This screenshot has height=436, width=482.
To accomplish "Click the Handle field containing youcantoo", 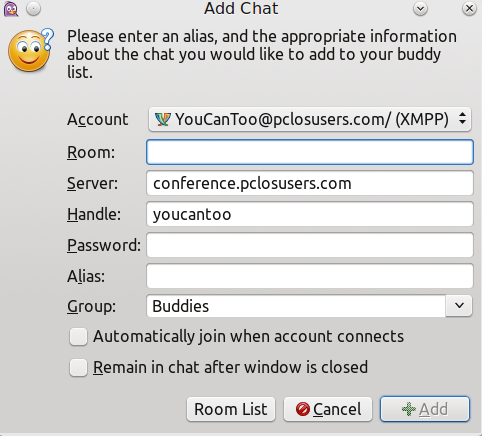I will click(310, 214).
